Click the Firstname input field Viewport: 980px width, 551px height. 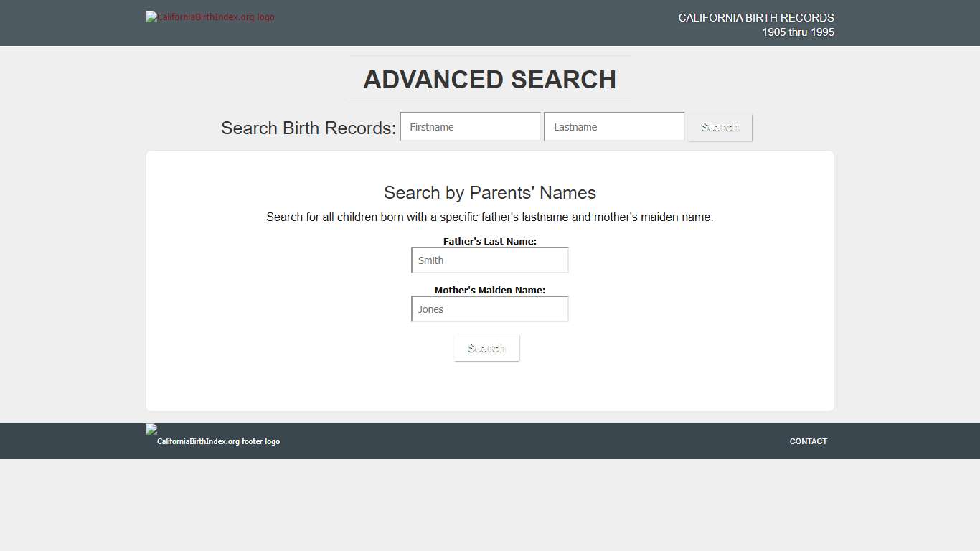pos(470,126)
